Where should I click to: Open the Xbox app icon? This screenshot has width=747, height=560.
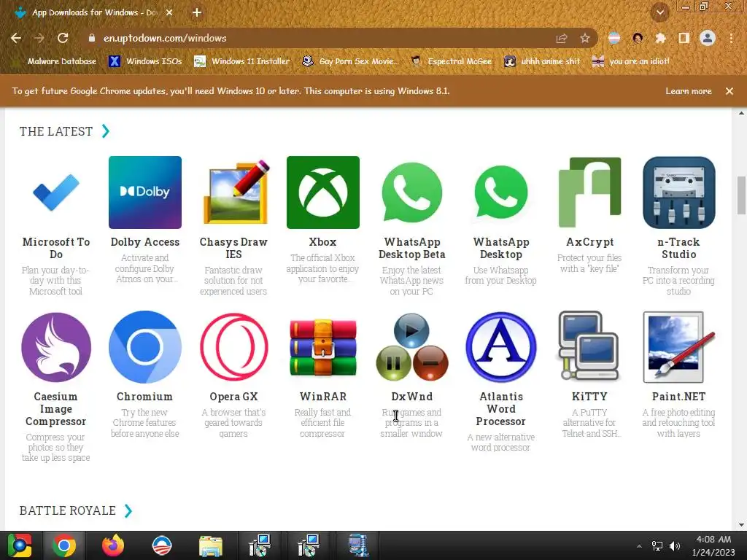(323, 192)
